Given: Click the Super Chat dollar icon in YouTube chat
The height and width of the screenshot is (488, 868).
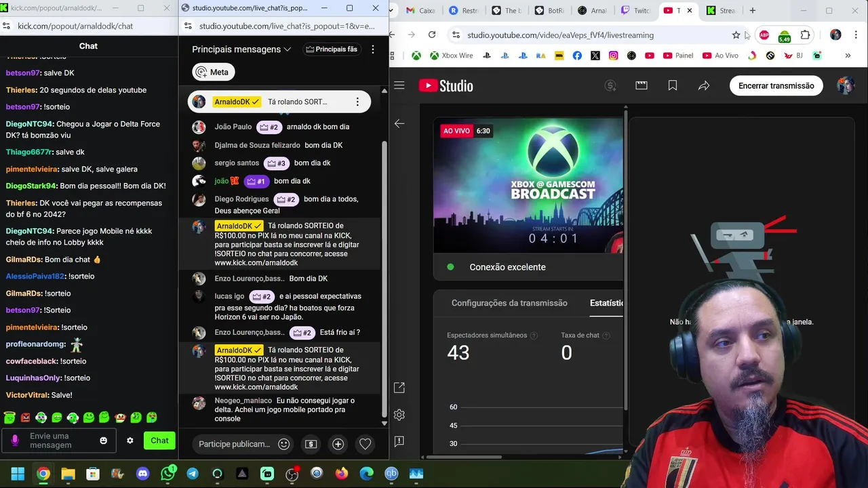Looking at the screenshot, I should point(311,444).
